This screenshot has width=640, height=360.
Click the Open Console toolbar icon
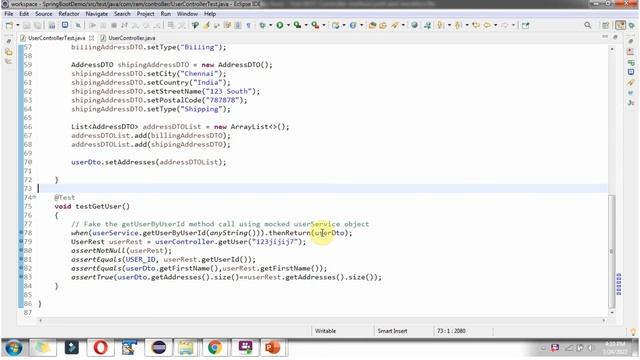coord(65,25)
